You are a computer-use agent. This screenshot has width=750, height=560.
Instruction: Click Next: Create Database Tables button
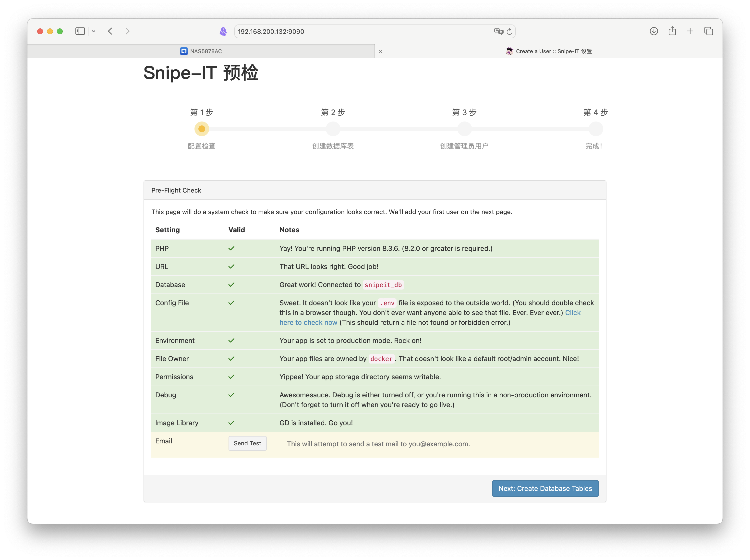tap(545, 488)
